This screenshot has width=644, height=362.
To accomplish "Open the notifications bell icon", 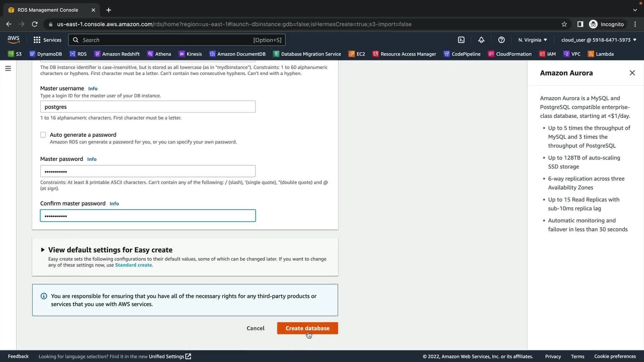I will 481,40.
